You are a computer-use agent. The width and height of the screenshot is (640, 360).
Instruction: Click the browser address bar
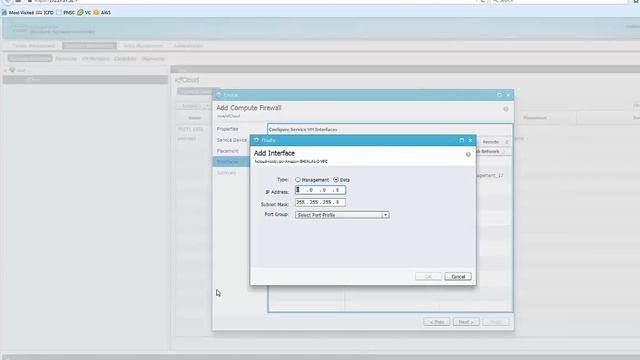pos(253,1)
